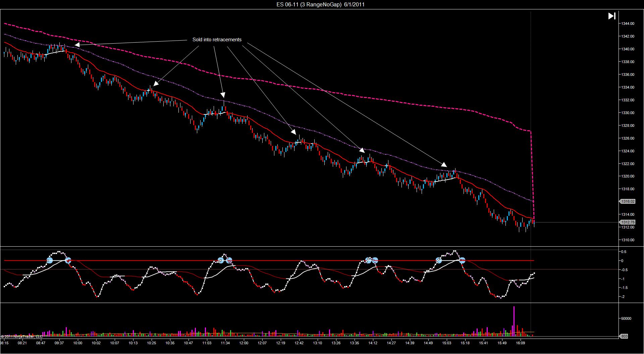Click the 1330.00 price axis label
Image resolution: width=644 pixels, height=354 pixels.
[x=628, y=113]
